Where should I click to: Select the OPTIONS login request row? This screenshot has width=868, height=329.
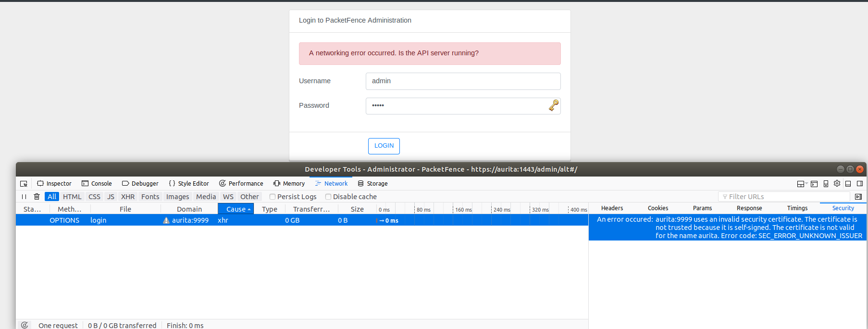tap(302, 220)
